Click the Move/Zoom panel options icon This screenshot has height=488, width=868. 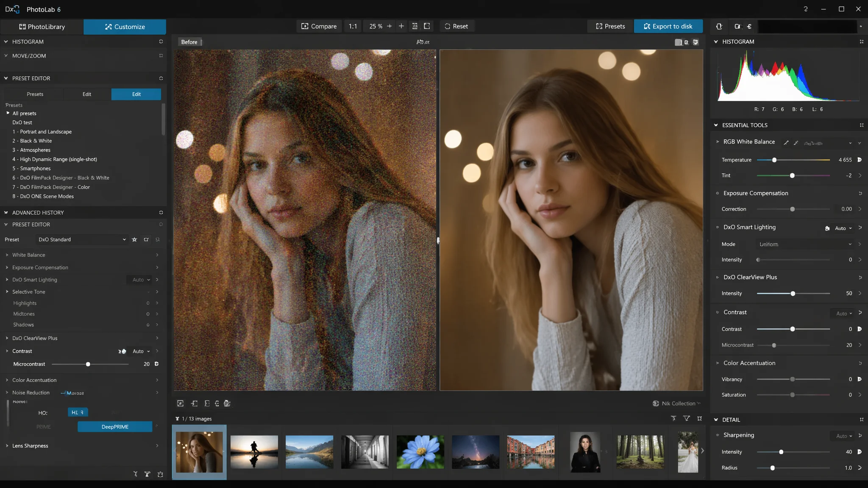click(x=161, y=55)
